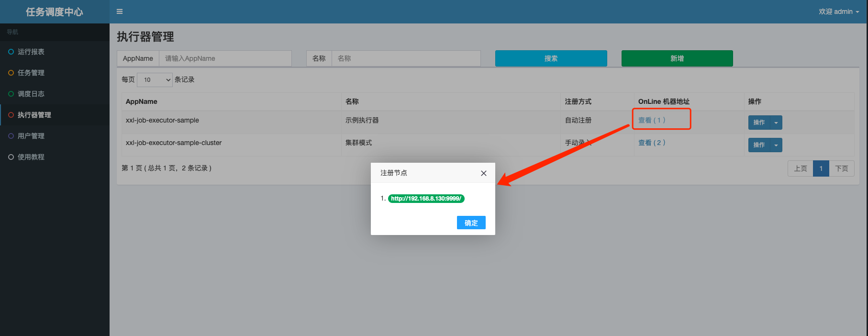Expand 操作 caret for xxl-job-executor-sample row
The width and height of the screenshot is (868, 336).
click(x=776, y=123)
